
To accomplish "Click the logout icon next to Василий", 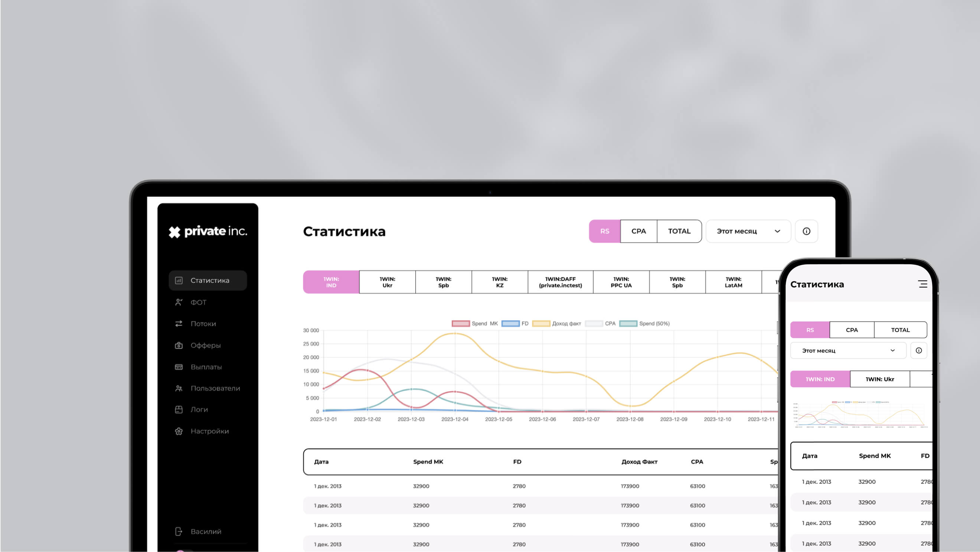I will point(179,531).
